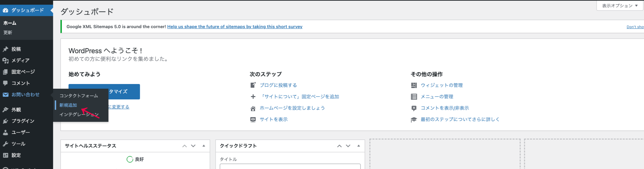Choose コンタクトフォーム in the flyout menu
This screenshot has height=169, width=644.
pyautogui.click(x=79, y=96)
